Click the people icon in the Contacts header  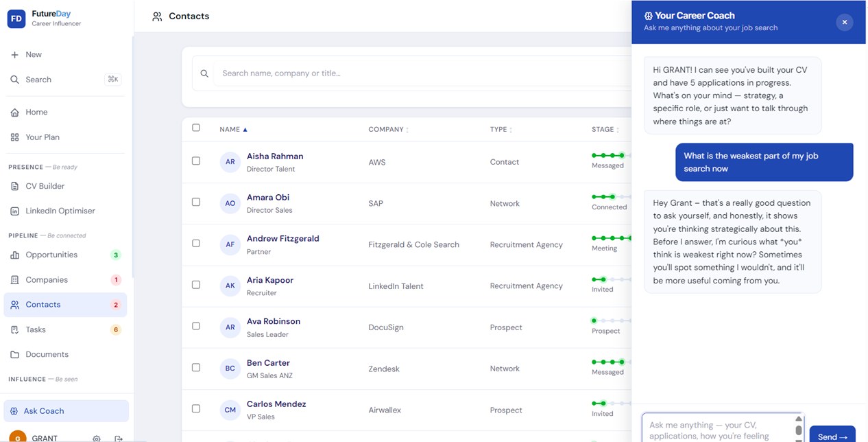coord(157,16)
